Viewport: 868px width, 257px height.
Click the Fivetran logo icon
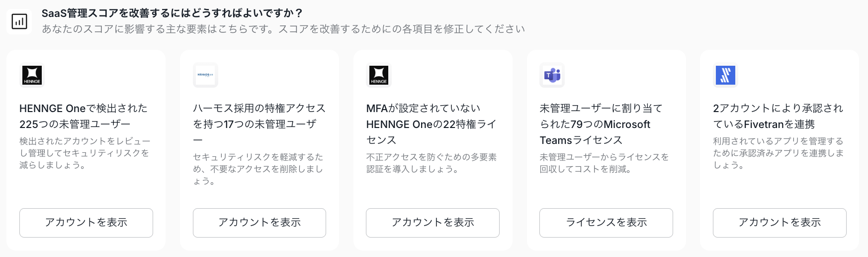tap(725, 75)
